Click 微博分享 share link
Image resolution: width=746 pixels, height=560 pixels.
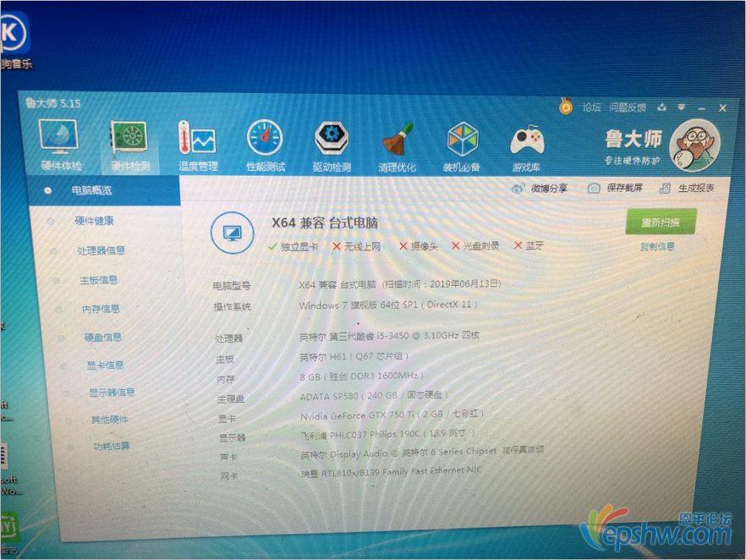[549, 189]
